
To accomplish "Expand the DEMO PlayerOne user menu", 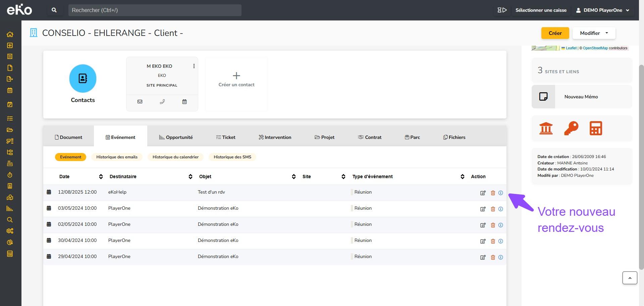I will [x=603, y=10].
